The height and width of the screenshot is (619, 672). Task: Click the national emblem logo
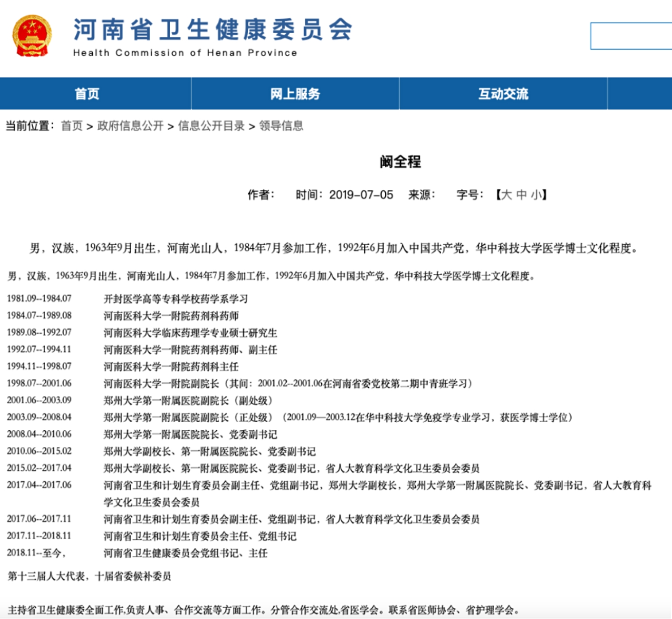coord(32,36)
